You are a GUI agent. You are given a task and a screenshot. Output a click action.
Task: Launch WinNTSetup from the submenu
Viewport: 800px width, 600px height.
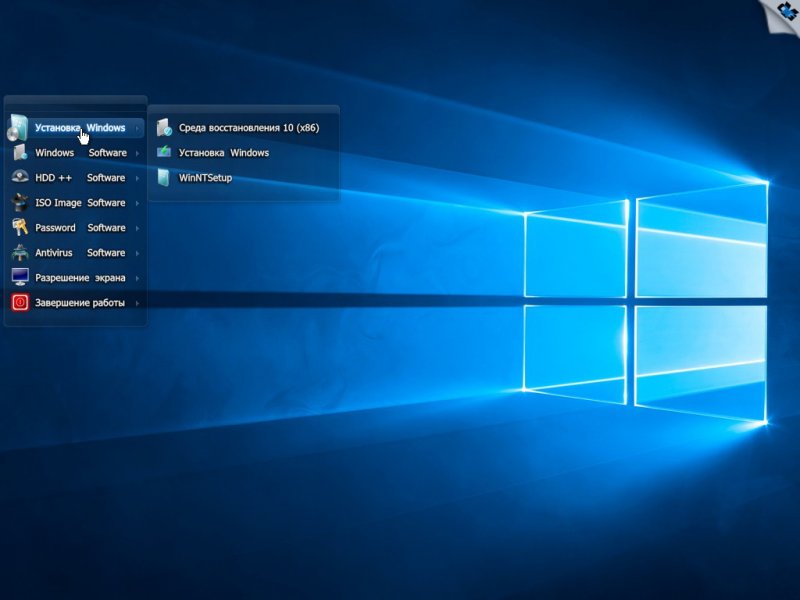(x=243, y=178)
